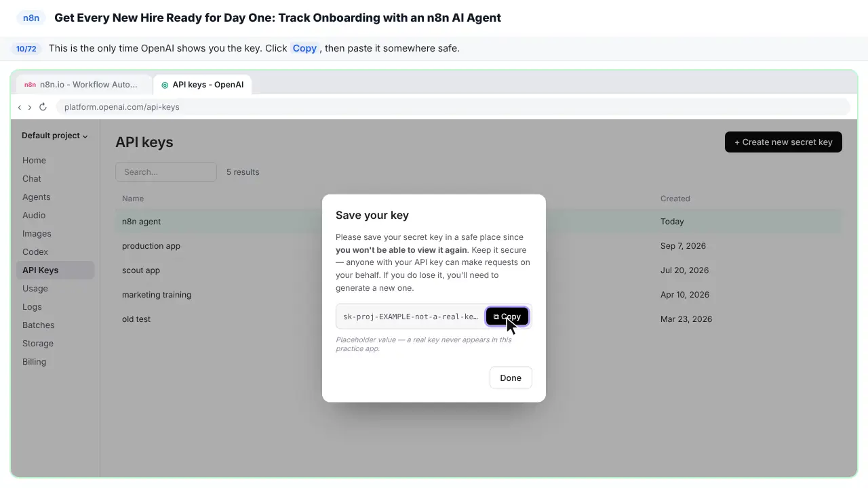The image size is (868, 488).
Task: Open Chat in the sidebar
Action: 55,179
